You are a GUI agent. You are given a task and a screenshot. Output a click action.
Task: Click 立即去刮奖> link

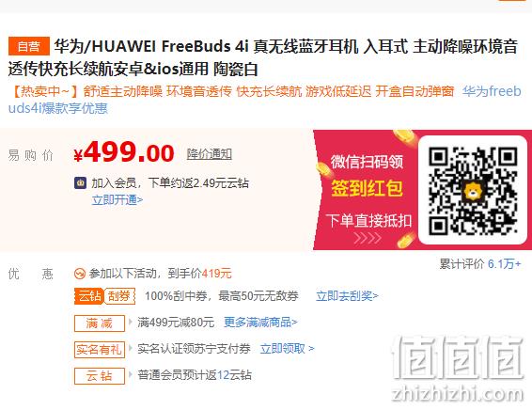tap(347, 296)
